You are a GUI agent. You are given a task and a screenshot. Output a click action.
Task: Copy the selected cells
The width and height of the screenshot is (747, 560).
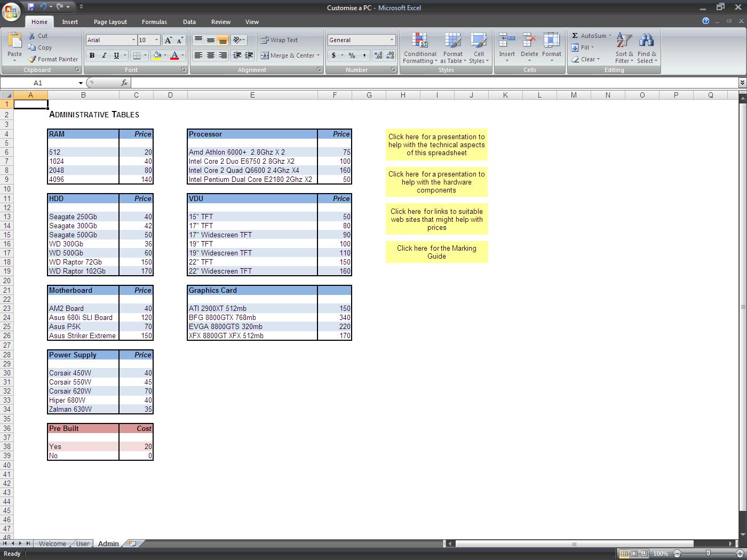point(40,47)
